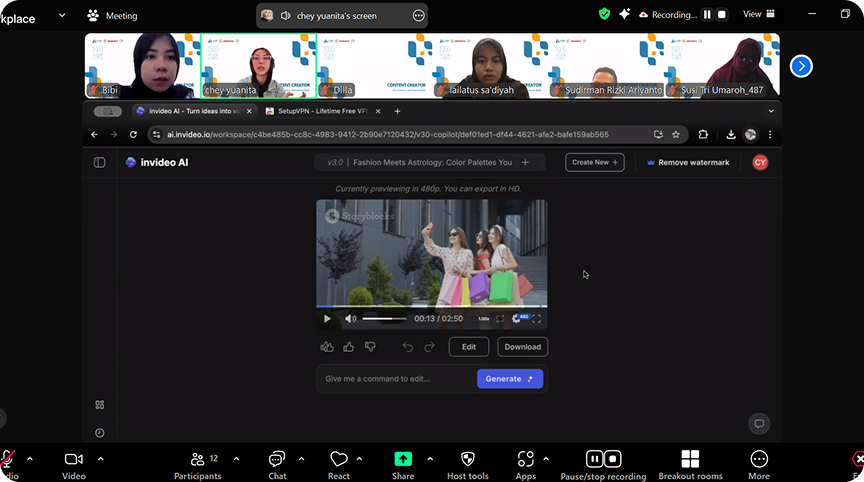Toggle the invideo sidebar panel
Image resolution: width=864 pixels, height=482 pixels.
[x=99, y=163]
